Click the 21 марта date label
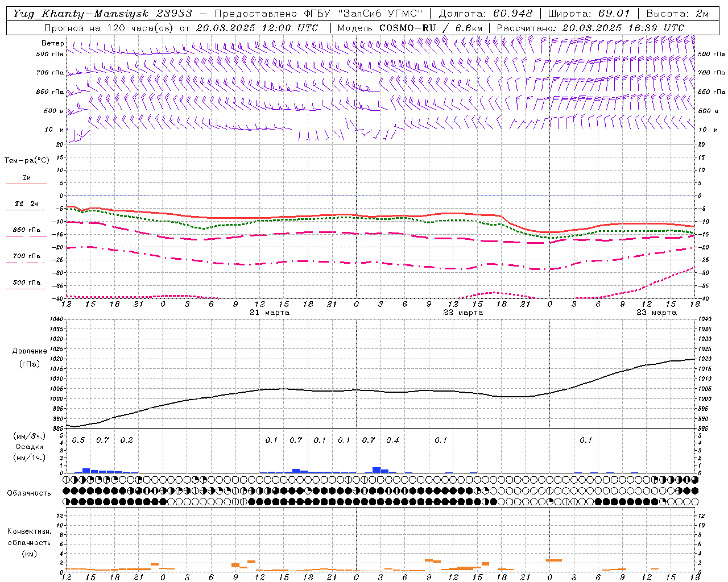 tap(270, 313)
